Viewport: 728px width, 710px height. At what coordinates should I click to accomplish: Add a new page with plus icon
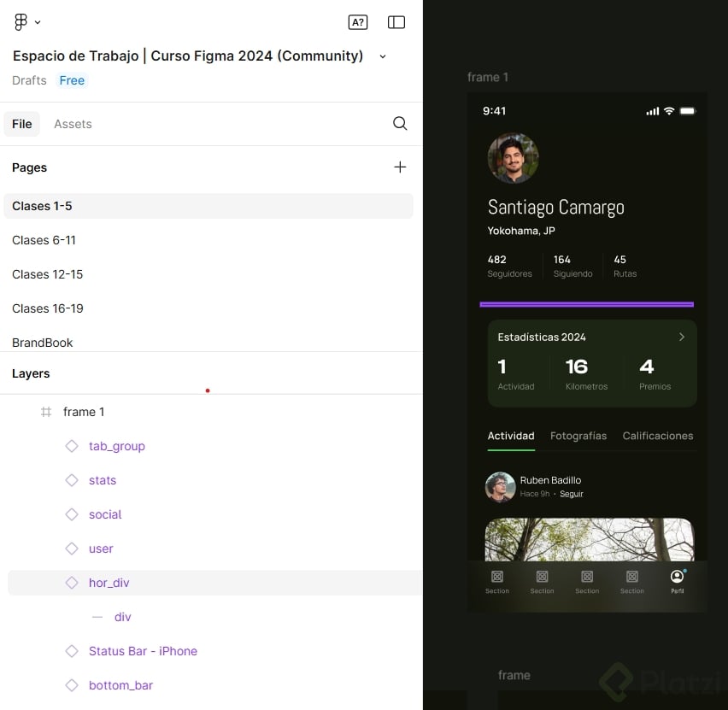click(x=400, y=167)
